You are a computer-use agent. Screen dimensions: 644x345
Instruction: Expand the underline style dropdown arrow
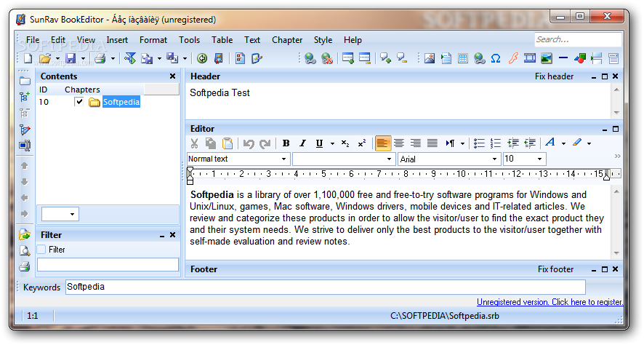332,143
